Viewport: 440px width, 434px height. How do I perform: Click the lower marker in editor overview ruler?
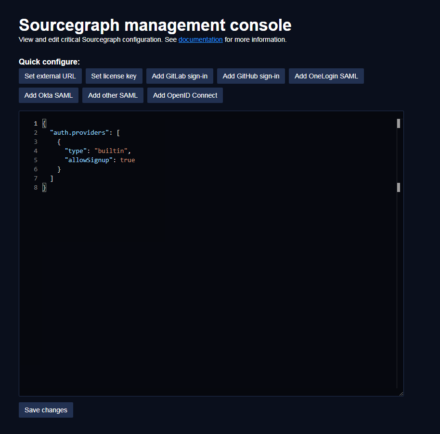398,188
